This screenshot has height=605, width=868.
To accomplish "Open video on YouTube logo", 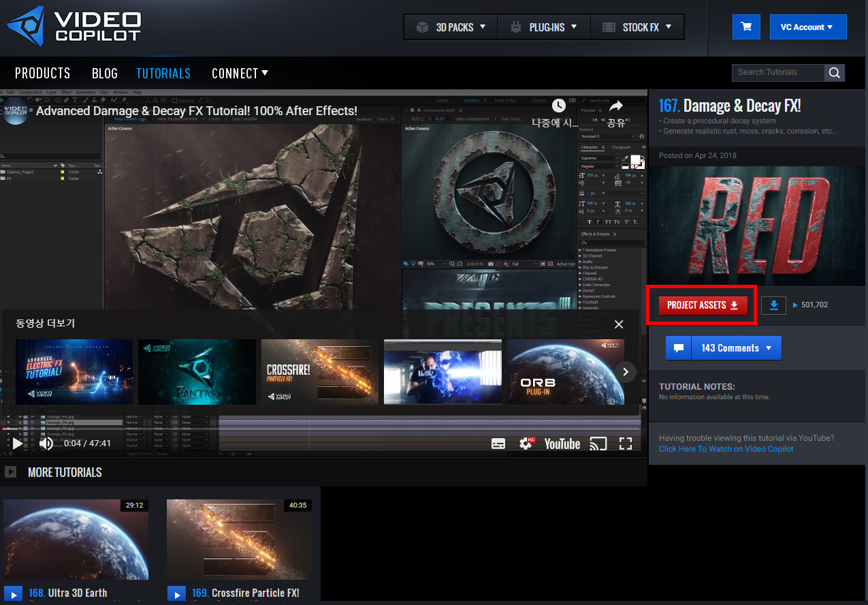I will [562, 444].
